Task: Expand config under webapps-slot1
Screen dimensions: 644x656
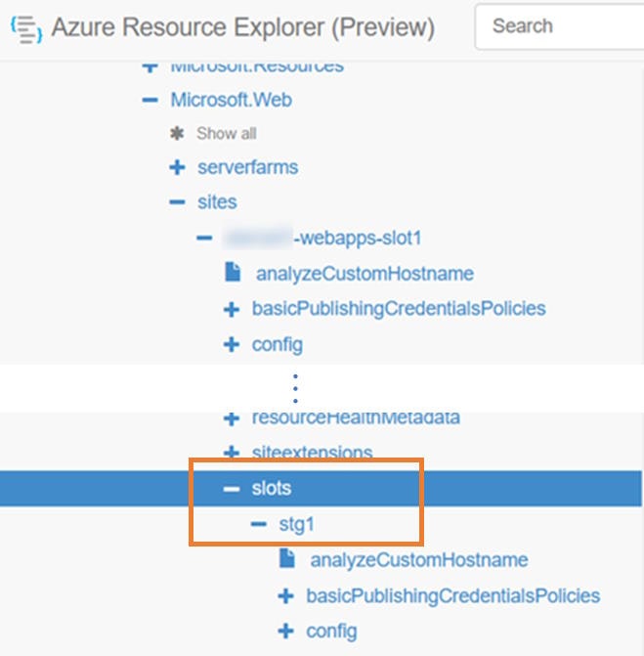Action: [x=232, y=345]
